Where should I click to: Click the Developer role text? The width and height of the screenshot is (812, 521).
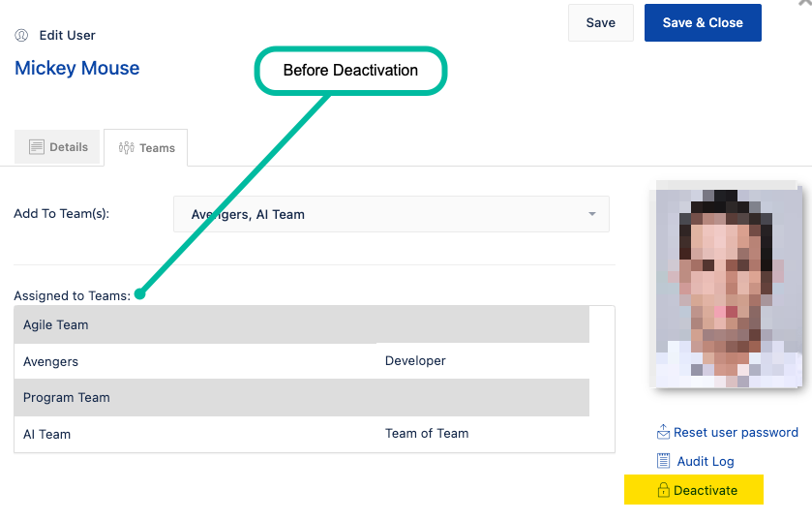415,361
